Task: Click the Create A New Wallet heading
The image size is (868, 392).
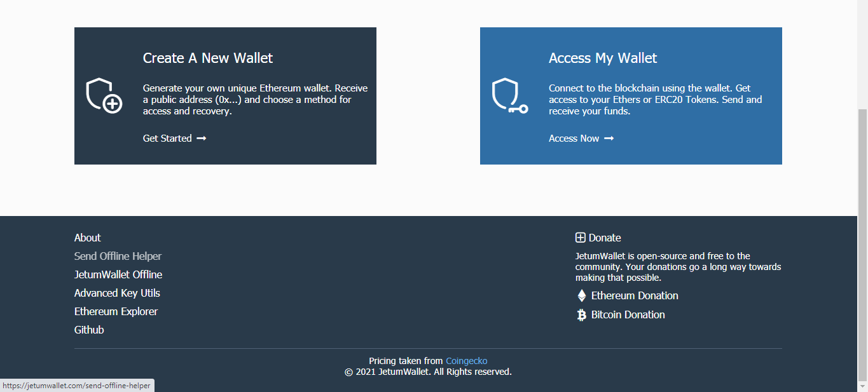Action: (208, 58)
